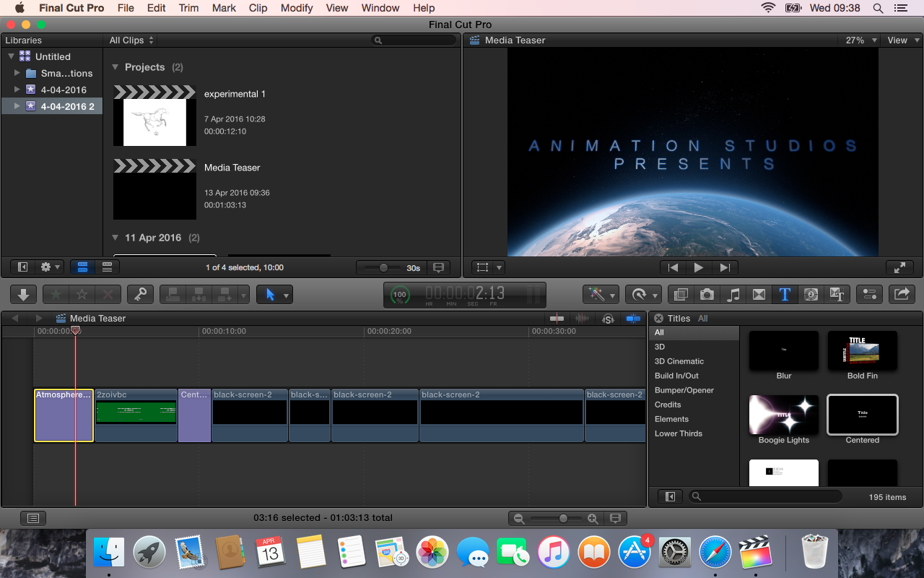
Task: Open the Clip menu
Action: 258,8
